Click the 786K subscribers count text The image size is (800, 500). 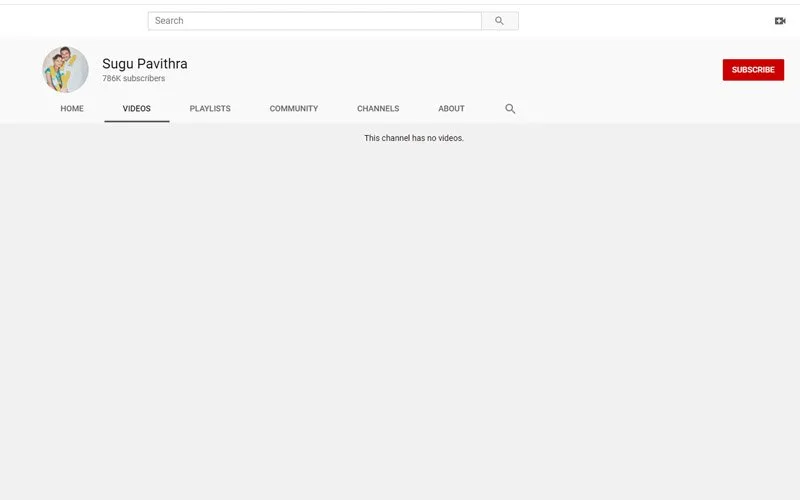tap(134, 79)
